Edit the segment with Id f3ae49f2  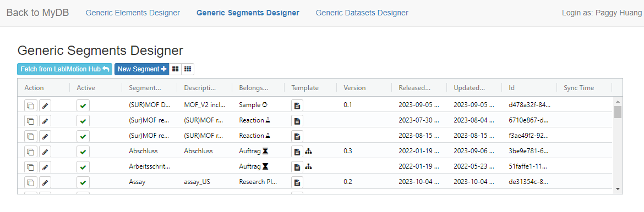coord(45,136)
